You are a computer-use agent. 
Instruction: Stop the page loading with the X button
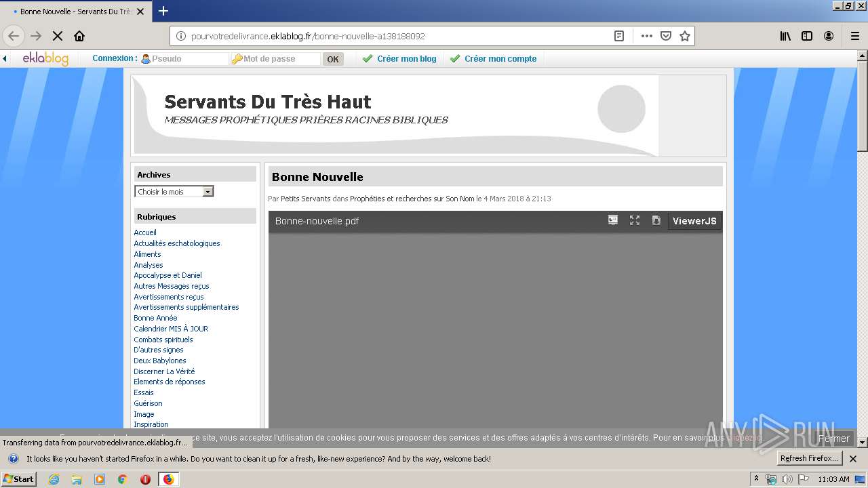pos(58,36)
